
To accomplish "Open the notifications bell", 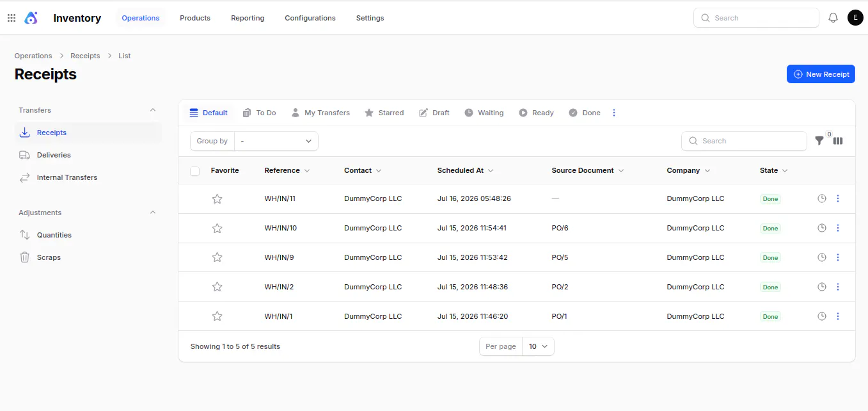I will pyautogui.click(x=833, y=18).
